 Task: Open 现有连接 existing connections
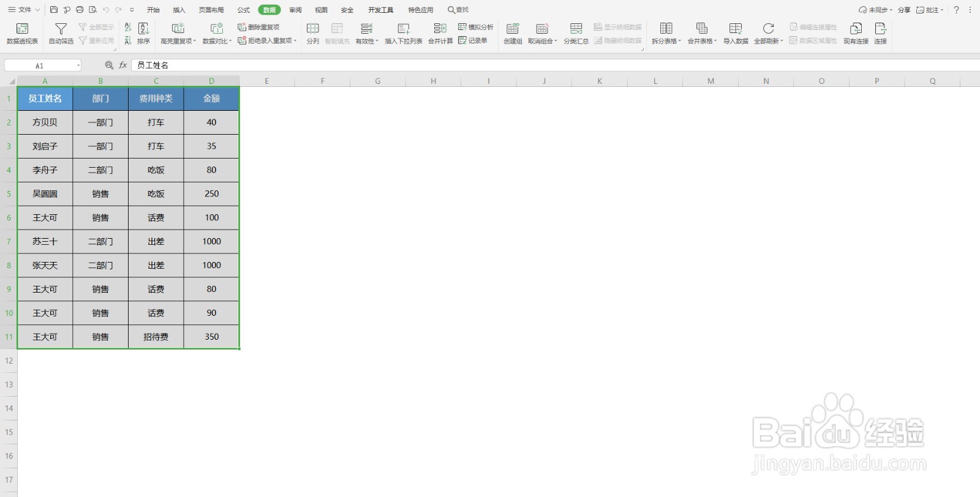(x=856, y=33)
